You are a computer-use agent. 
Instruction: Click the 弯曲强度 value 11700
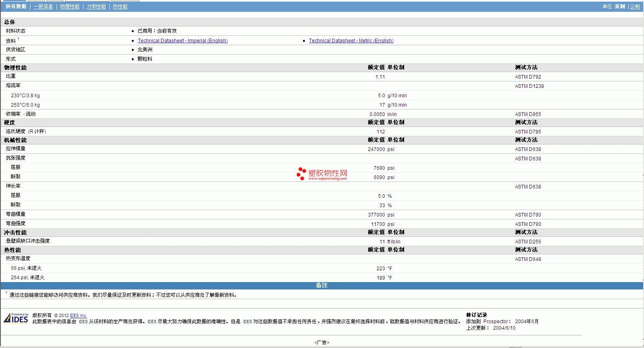pyautogui.click(x=378, y=224)
